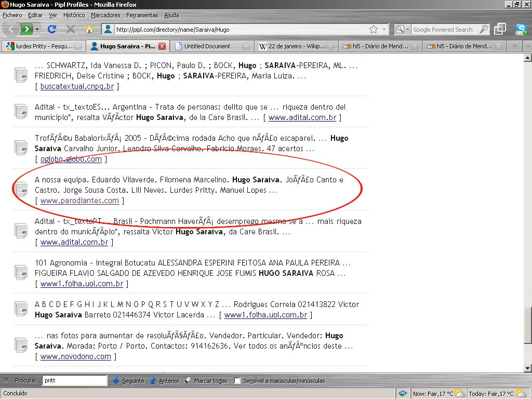Open a new tab with the plus button

[515, 46]
